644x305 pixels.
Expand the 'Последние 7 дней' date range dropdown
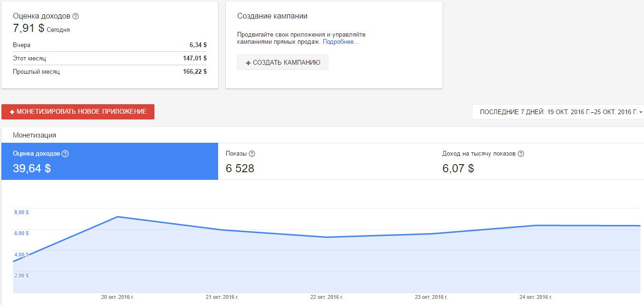tap(558, 112)
